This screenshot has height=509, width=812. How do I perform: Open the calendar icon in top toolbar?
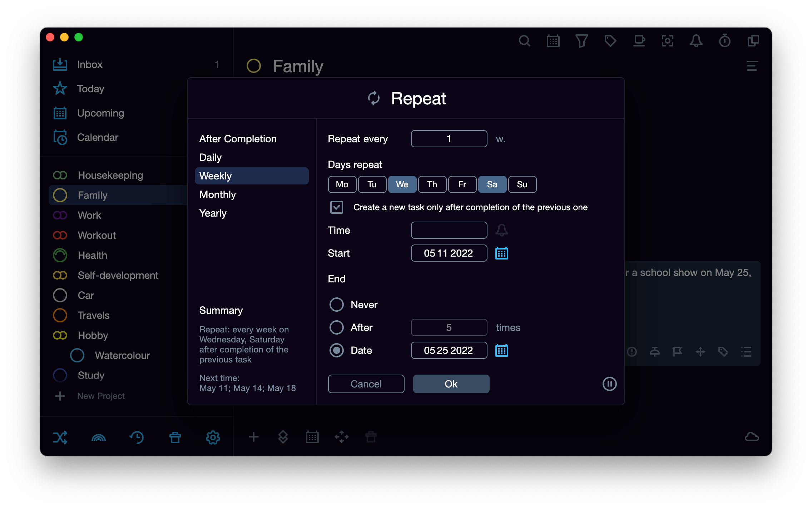(x=553, y=41)
